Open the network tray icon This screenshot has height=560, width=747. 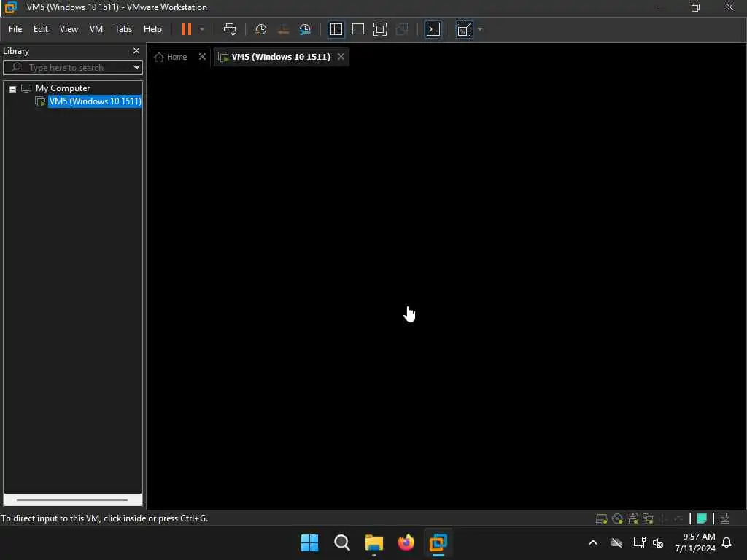(x=639, y=542)
